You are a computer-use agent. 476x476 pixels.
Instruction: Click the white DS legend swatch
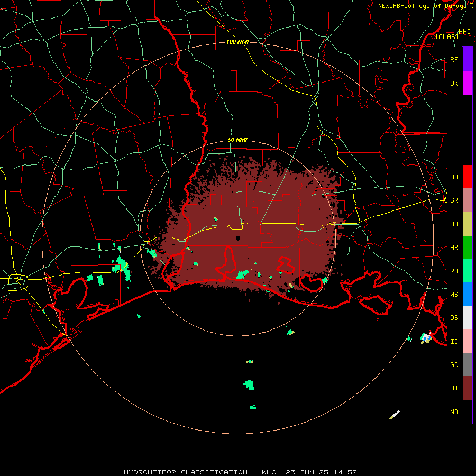point(467,317)
